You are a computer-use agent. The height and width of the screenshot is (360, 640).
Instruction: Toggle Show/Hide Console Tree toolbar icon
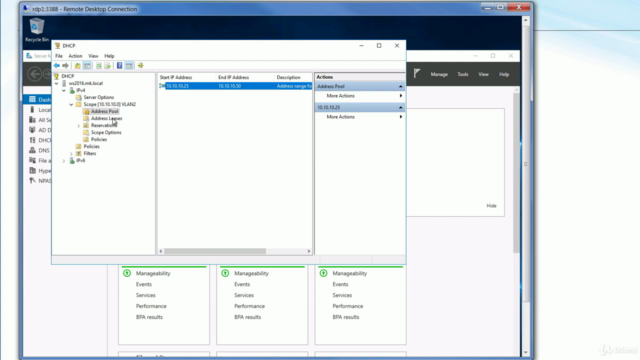(87, 66)
